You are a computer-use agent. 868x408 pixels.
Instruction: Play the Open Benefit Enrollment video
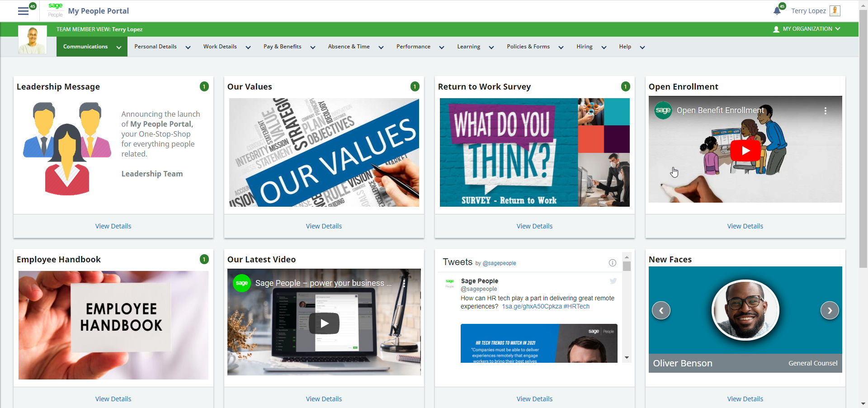[x=745, y=151]
